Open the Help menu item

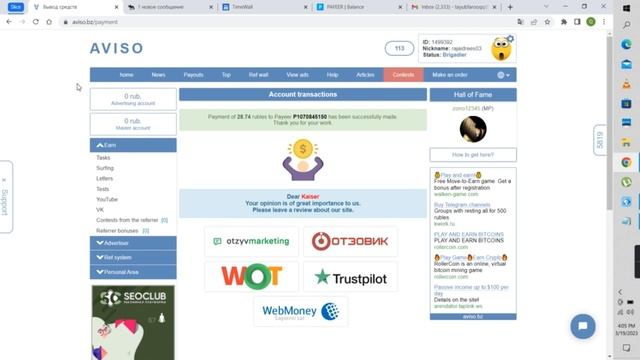[x=332, y=75]
